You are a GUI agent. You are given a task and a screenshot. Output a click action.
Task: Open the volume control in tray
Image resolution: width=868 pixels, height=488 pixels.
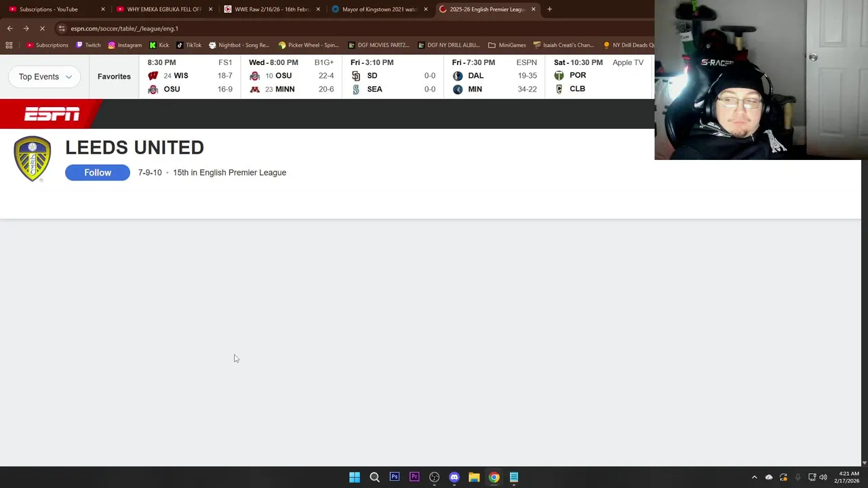(823, 477)
